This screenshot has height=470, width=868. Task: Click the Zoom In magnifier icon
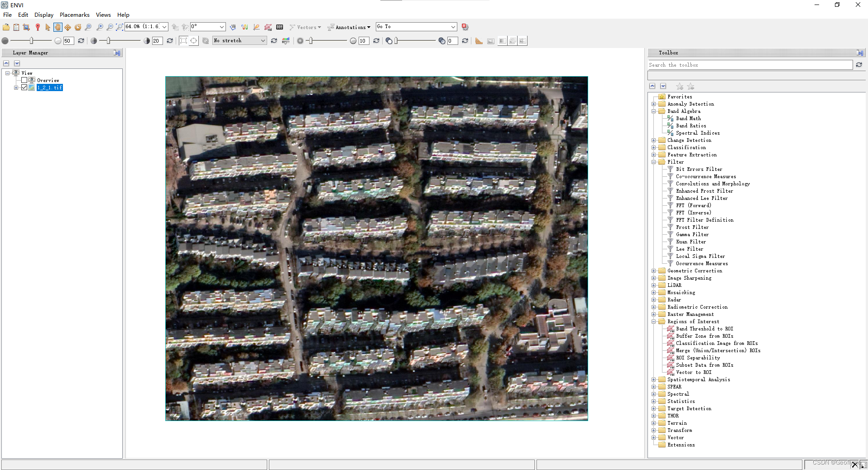tap(100, 27)
